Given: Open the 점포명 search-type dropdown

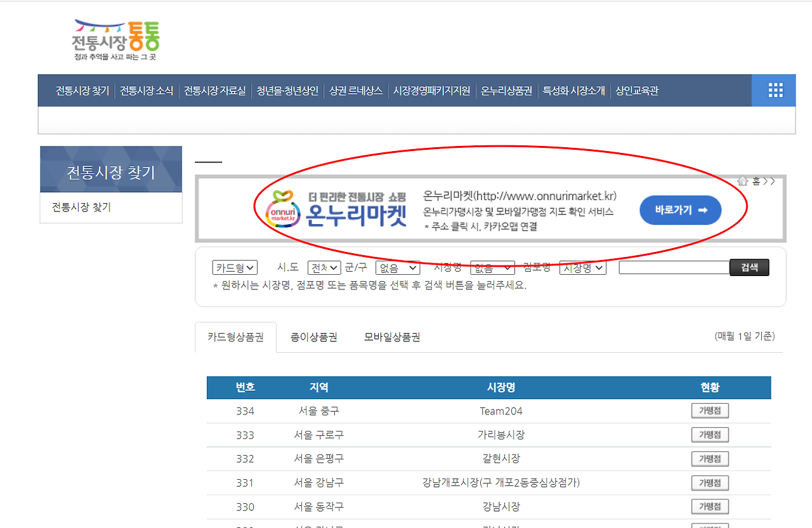Looking at the screenshot, I should [582, 268].
